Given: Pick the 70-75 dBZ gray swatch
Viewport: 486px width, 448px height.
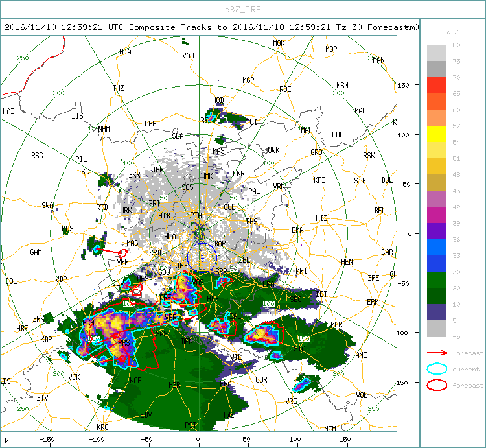Looking at the screenshot, I should (436, 69).
